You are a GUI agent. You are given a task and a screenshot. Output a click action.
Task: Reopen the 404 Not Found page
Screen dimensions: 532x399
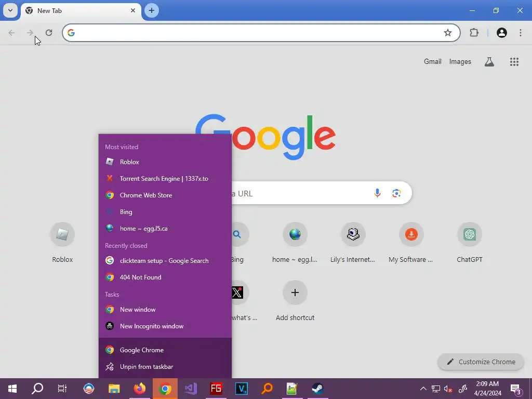click(x=165, y=277)
